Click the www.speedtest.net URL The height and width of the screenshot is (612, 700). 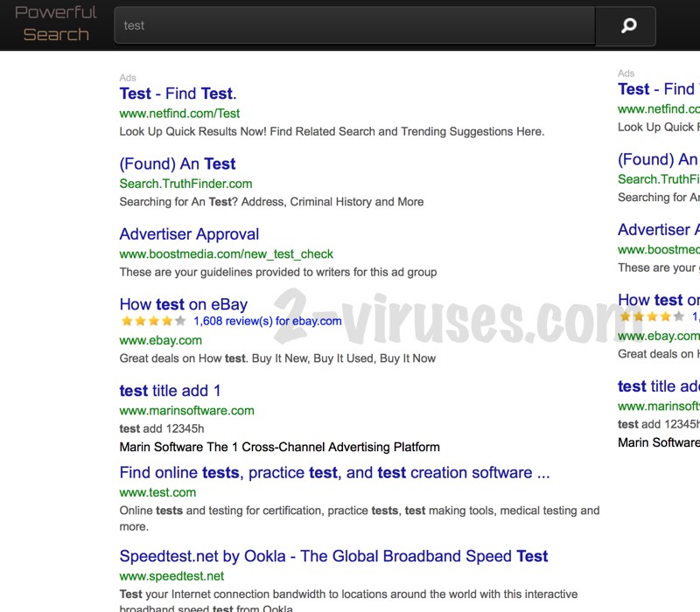tap(171, 576)
